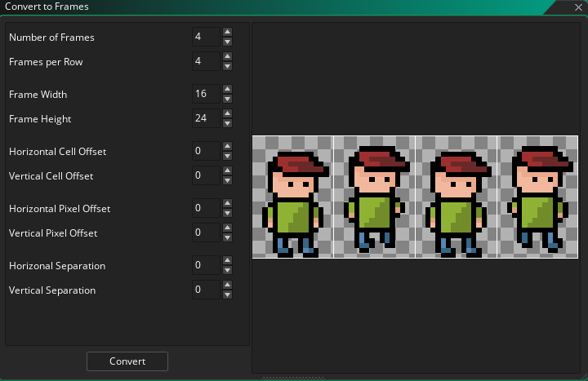Click the Horizonal Separation label

[x=57, y=266]
